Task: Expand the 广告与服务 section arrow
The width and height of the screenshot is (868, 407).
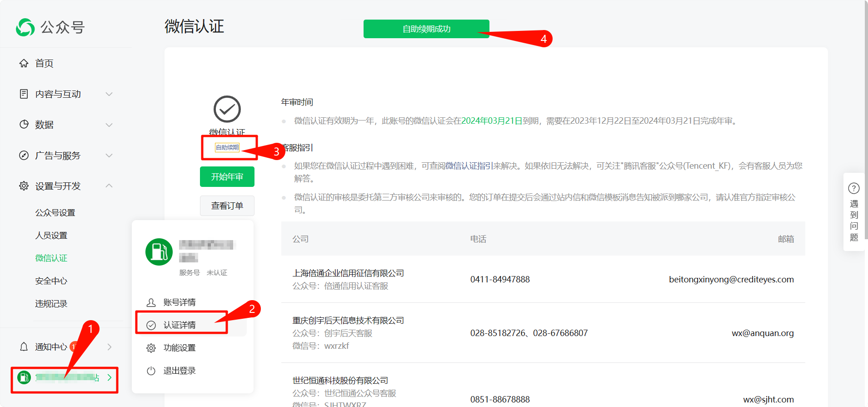Action: tap(109, 156)
